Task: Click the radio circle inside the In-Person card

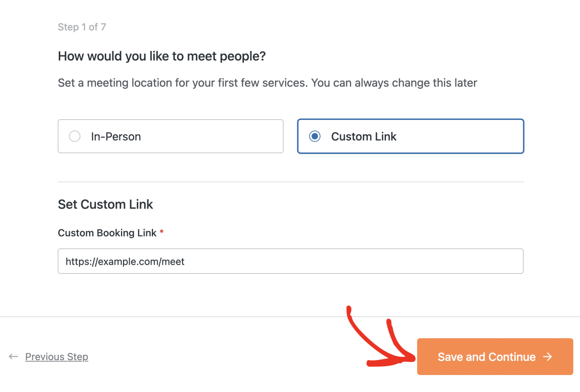Action: (75, 136)
